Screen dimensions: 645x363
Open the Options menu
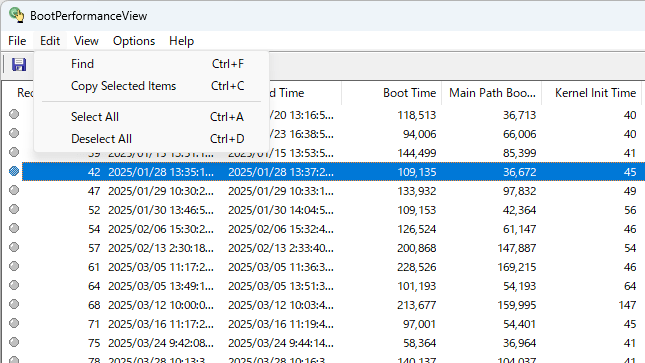click(x=134, y=41)
